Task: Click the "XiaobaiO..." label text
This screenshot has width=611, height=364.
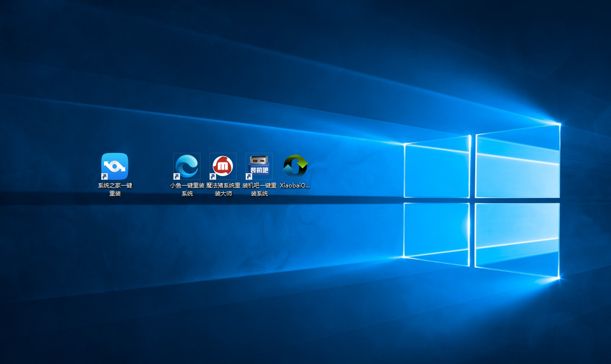Action: (295, 186)
